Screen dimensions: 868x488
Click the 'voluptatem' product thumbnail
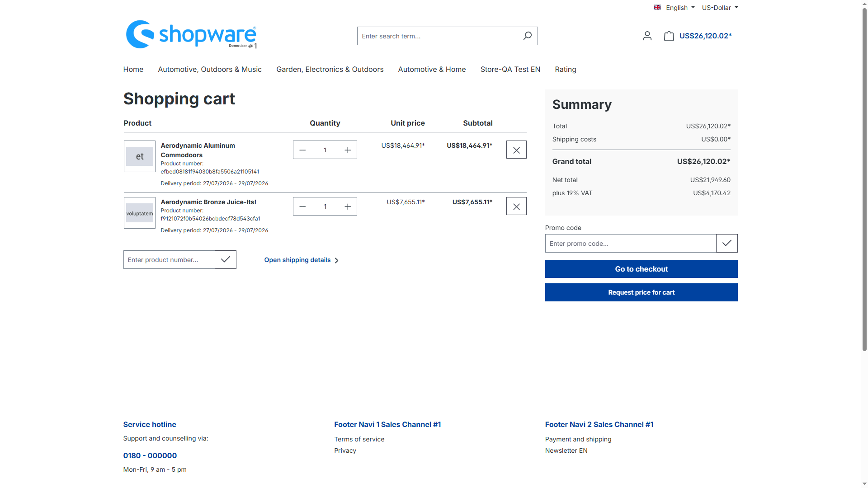[x=140, y=213]
